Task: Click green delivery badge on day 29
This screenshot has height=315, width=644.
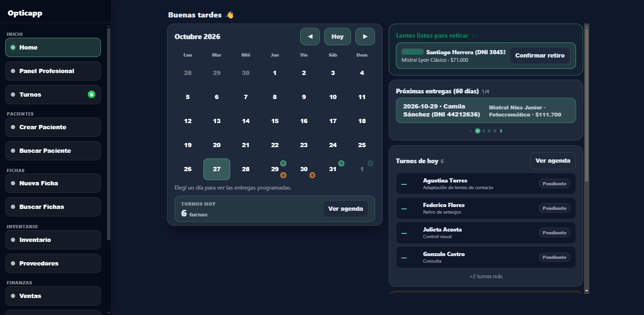Action: coord(284,164)
